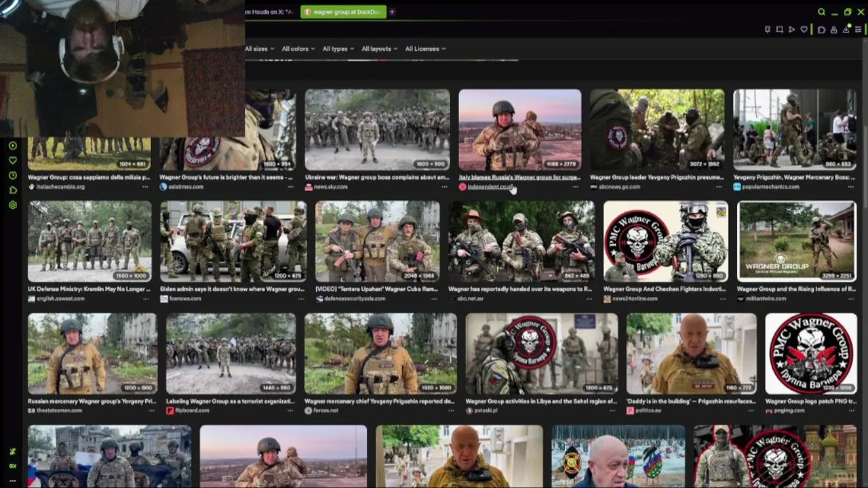This screenshot has width=868, height=488.
Task: Expand the All layouts filter
Action: 379,49
